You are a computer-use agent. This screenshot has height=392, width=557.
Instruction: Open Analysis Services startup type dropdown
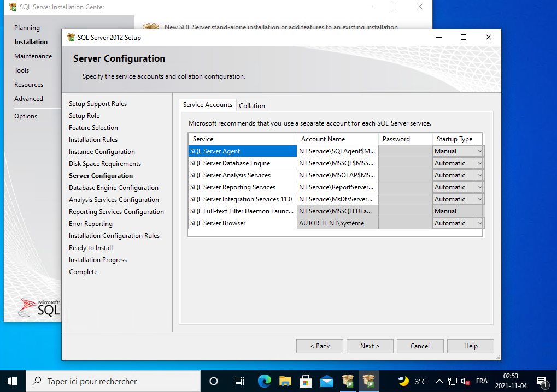479,175
